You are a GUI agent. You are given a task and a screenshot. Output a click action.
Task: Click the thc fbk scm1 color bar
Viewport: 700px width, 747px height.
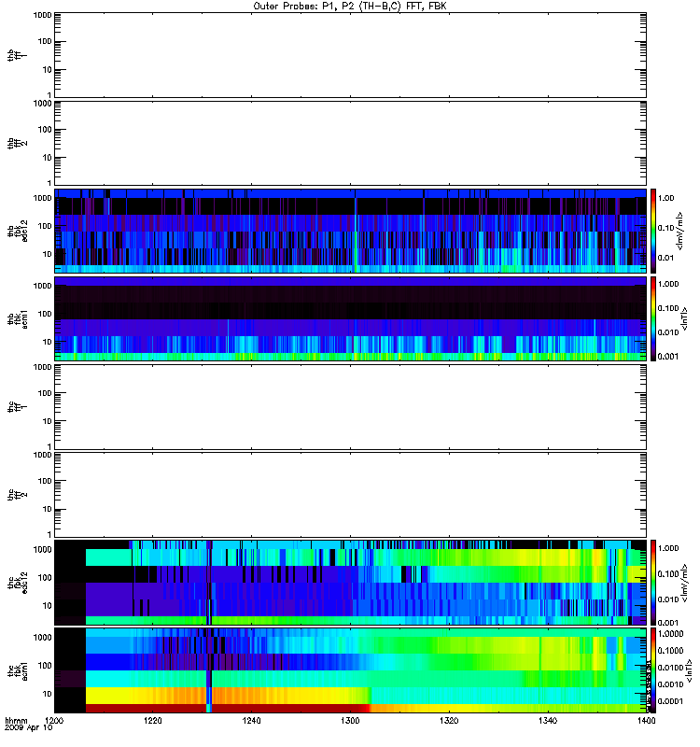point(652,670)
